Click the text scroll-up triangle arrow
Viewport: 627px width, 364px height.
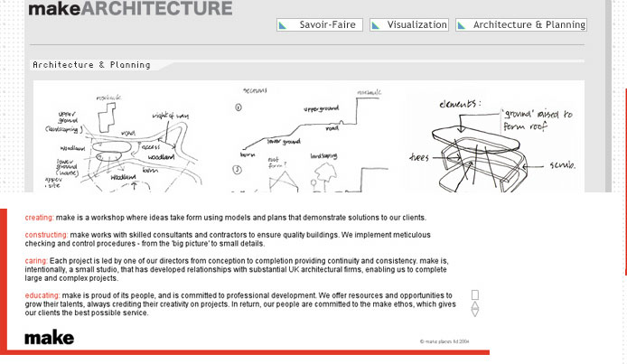click(x=475, y=305)
